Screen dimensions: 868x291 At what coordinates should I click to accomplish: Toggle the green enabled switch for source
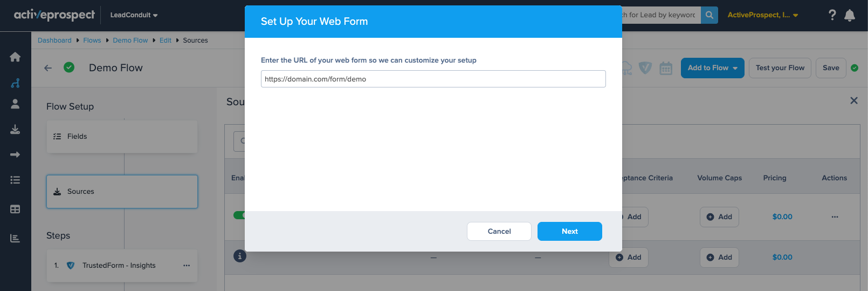click(x=239, y=215)
